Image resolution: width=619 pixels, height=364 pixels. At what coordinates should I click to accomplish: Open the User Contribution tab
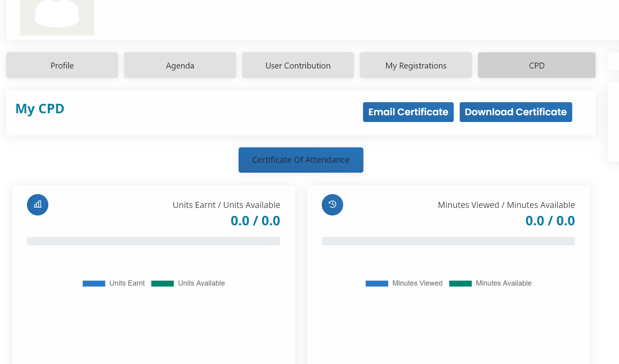tap(298, 65)
